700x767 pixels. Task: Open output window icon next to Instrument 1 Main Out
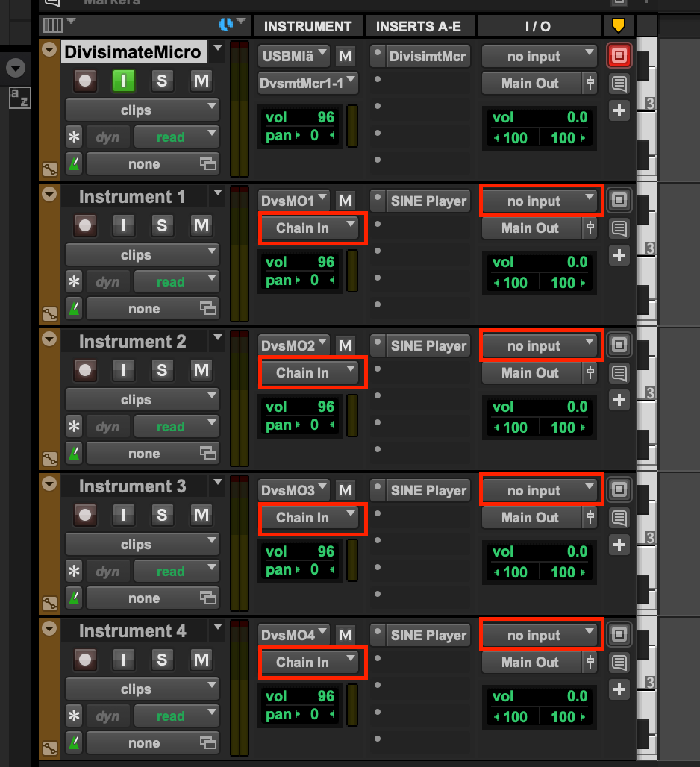590,228
